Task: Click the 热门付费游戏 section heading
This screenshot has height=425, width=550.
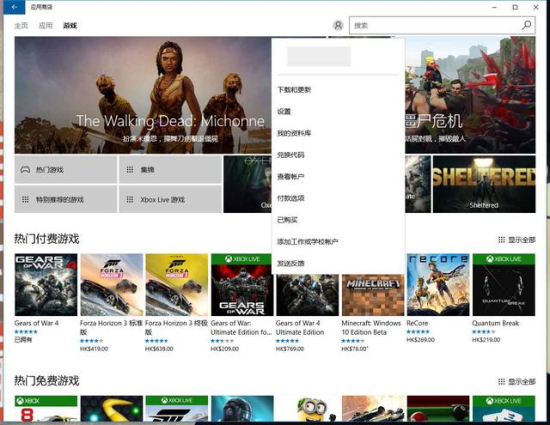Action: (47, 239)
